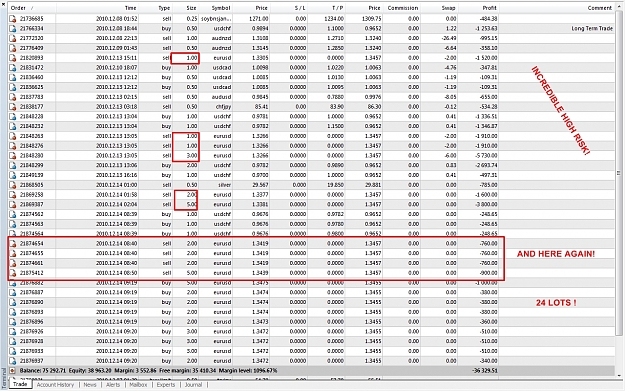The height and width of the screenshot is (391, 625).
Task: Click the buy icon in row 21836460
Action: pos(13,77)
